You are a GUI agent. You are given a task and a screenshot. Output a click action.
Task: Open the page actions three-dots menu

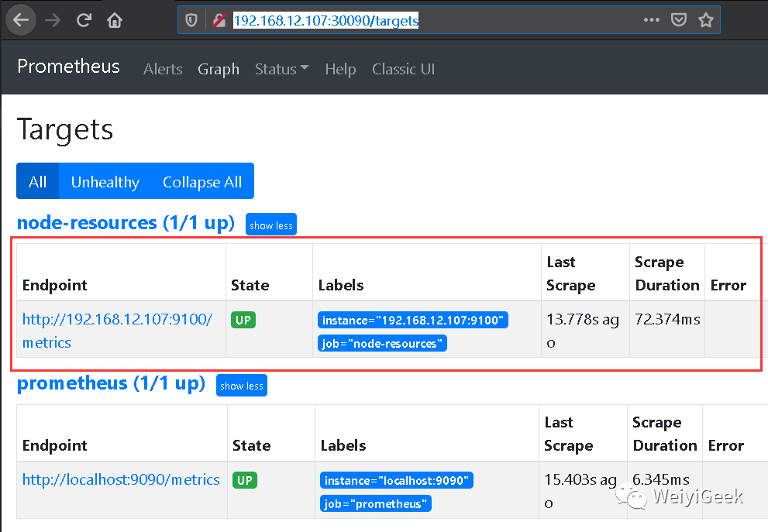[652, 20]
